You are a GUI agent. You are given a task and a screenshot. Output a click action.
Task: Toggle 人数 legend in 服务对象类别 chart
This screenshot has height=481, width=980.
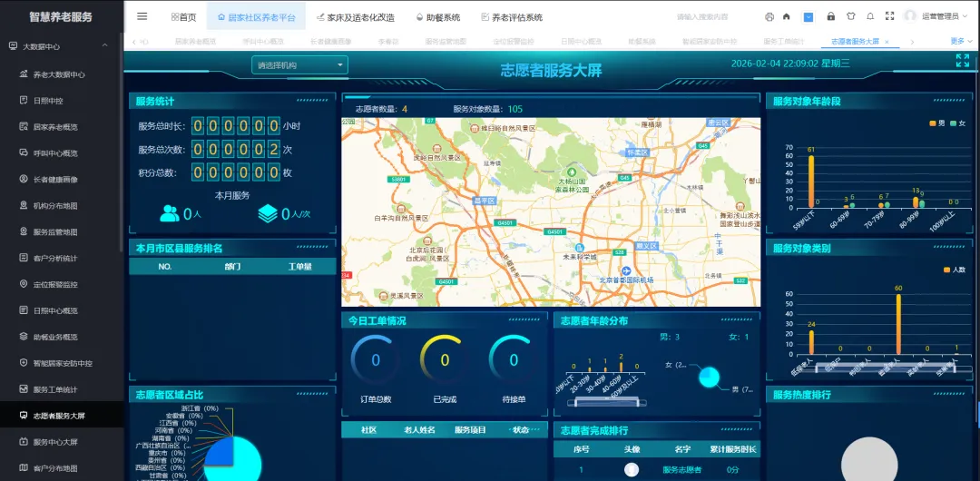click(x=955, y=270)
